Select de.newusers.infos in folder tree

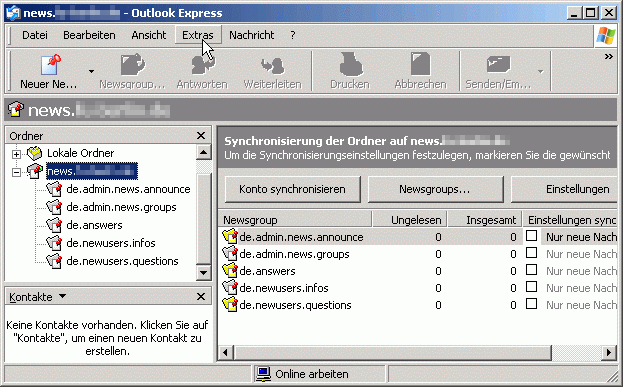111,243
